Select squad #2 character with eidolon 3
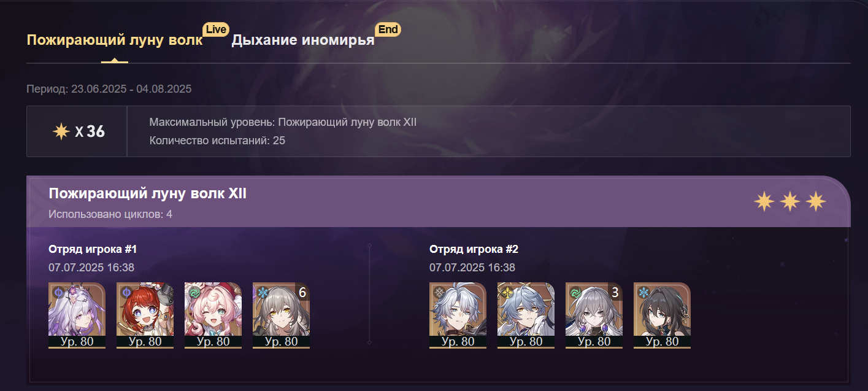The width and height of the screenshot is (868, 391). (x=594, y=316)
